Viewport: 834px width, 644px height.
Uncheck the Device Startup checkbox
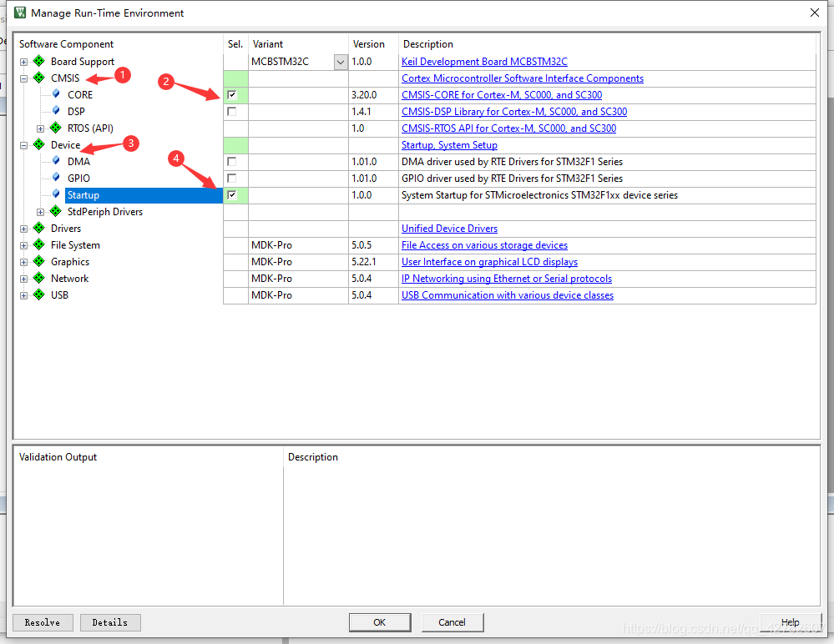pos(232,195)
